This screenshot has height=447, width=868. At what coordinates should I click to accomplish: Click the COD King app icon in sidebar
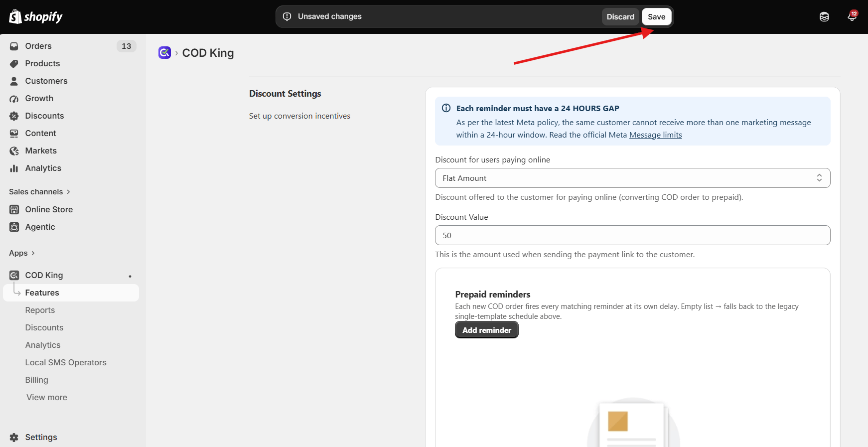tap(14, 275)
